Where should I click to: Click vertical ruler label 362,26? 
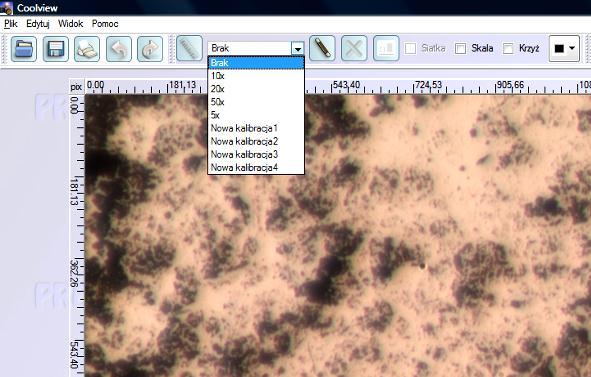[x=74, y=273]
